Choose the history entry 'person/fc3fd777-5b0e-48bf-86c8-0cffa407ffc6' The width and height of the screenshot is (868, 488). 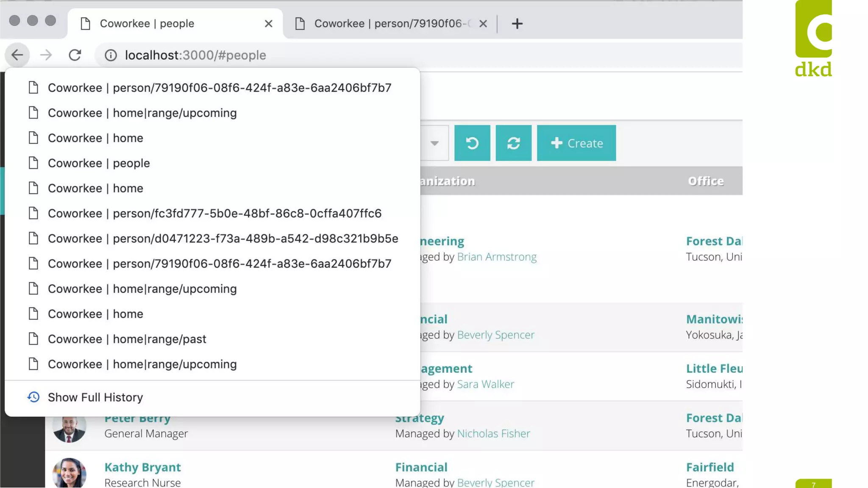click(x=214, y=213)
